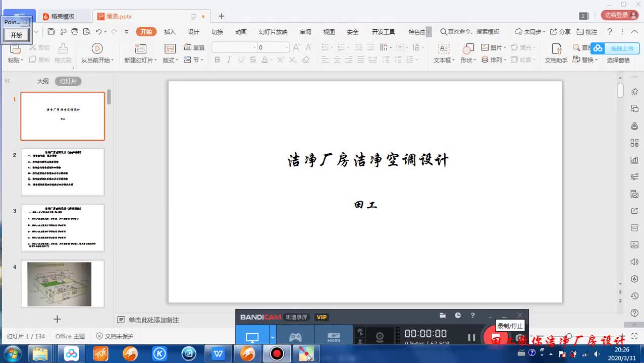Increase font size with larger A icon
The image size is (644, 363).
(x=296, y=47)
